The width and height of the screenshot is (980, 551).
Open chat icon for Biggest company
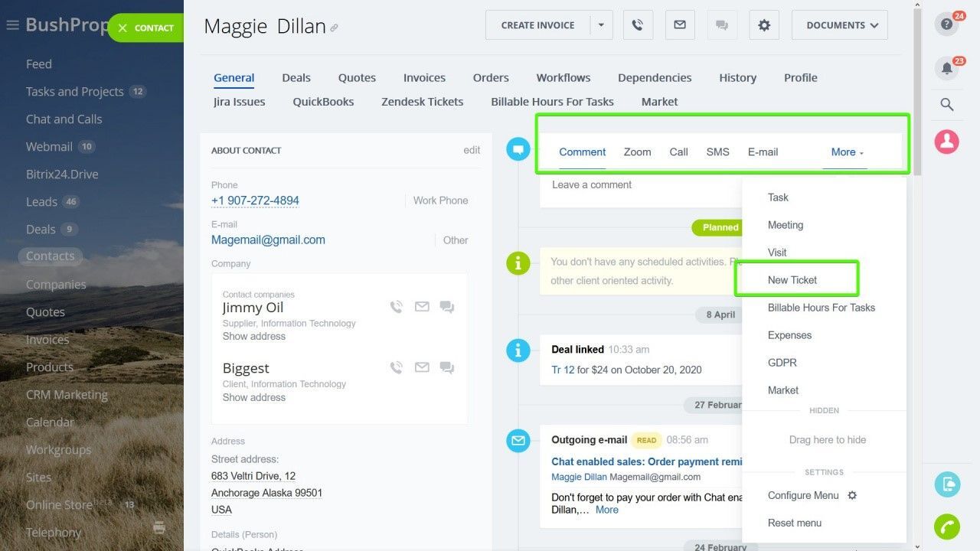coord(447,368)
